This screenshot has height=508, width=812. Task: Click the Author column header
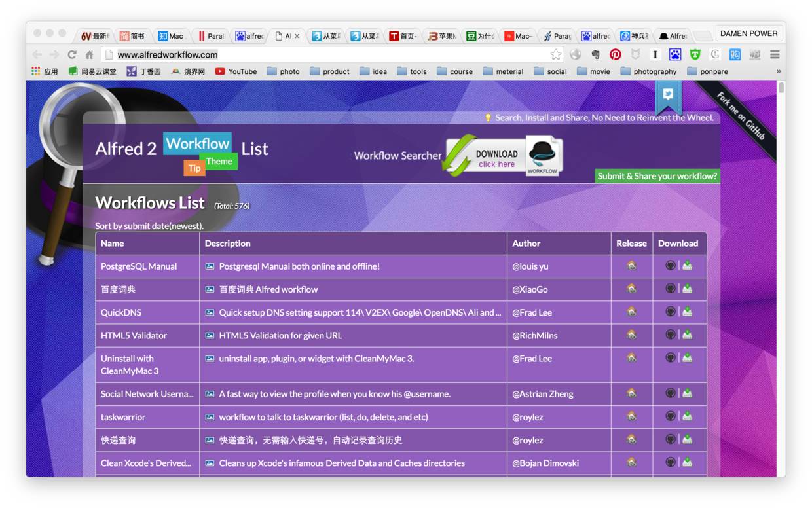[559, 243]
